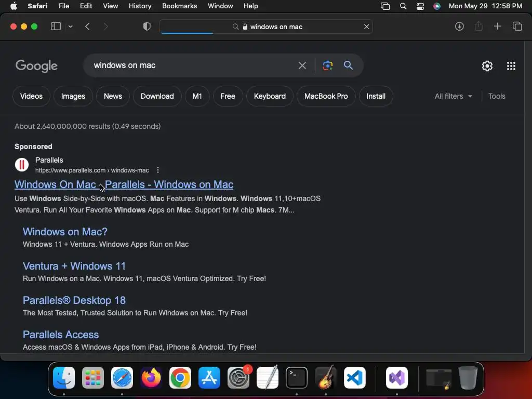Open Visual Studio Code from the Dock
Image resolution: width=532 pixels, height=399 pixels.
[355, 378]
